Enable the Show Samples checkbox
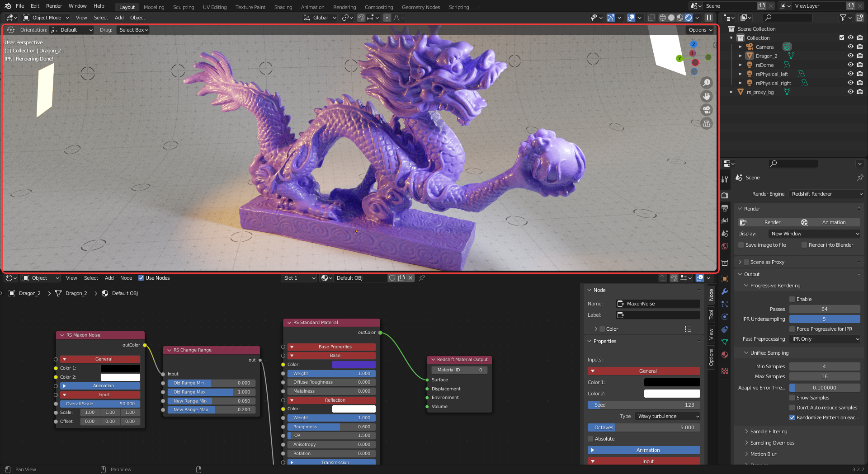 click(x=792, y=398)
